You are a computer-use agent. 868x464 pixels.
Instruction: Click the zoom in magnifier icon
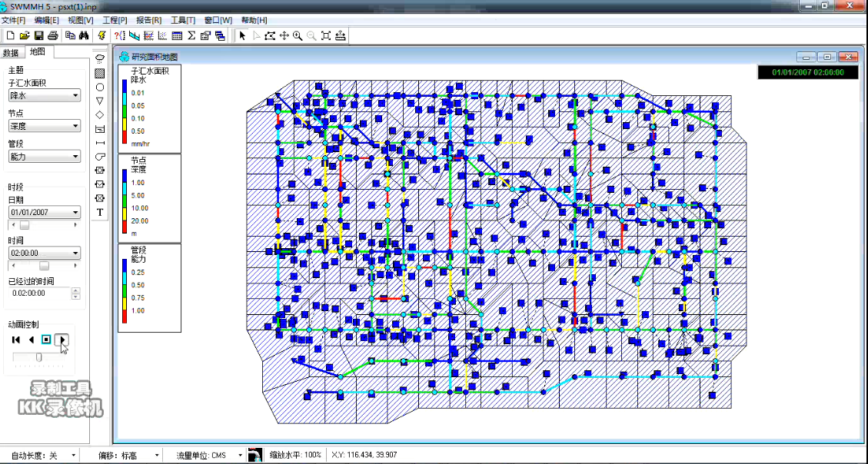298,36
